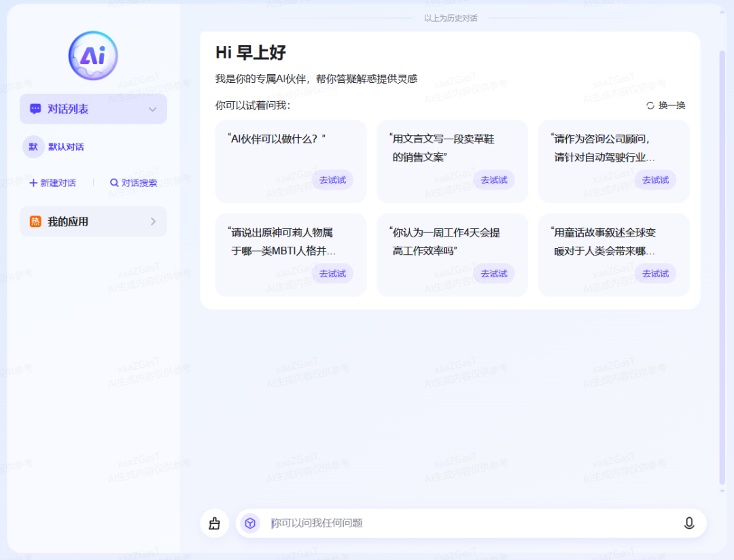Click the orange 热 badge on 我的应用
The height and width of the screenshot is (560, 734).
point(35,221)
